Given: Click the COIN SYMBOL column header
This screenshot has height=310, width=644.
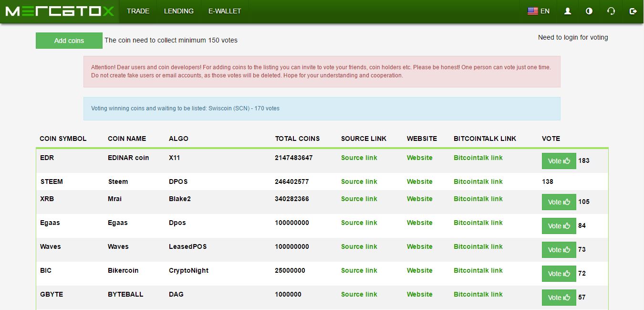Looking at the screenshot, I should coord(63,139).
